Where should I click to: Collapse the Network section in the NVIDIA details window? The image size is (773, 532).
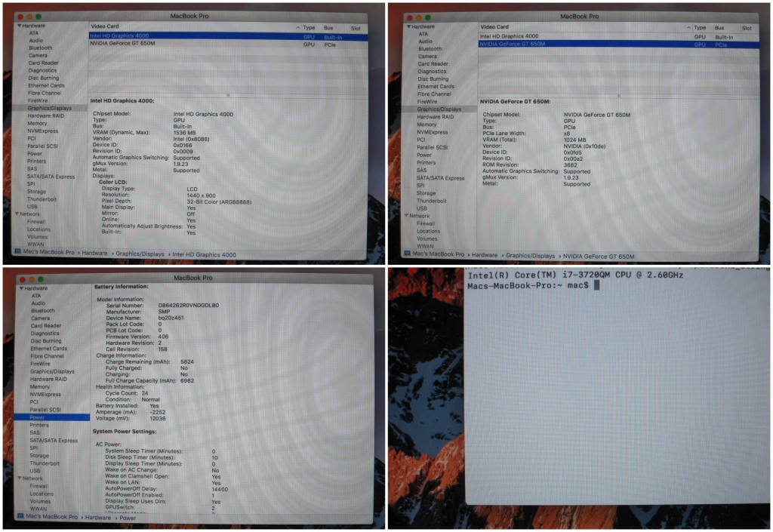(x=407, y=216)
